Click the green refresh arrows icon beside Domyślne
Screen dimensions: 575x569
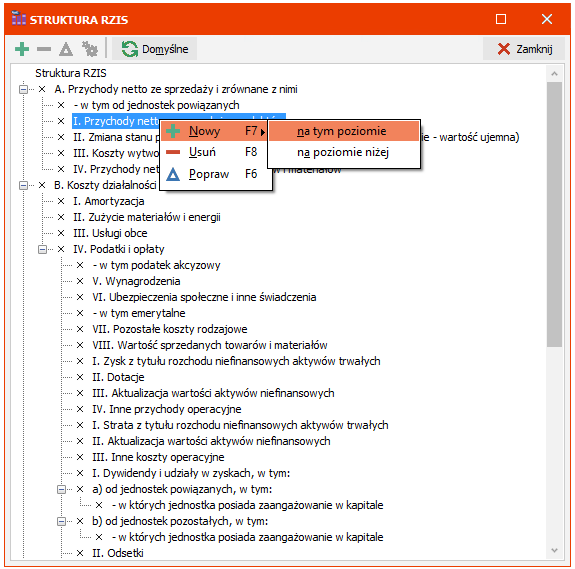pos(129,49)
